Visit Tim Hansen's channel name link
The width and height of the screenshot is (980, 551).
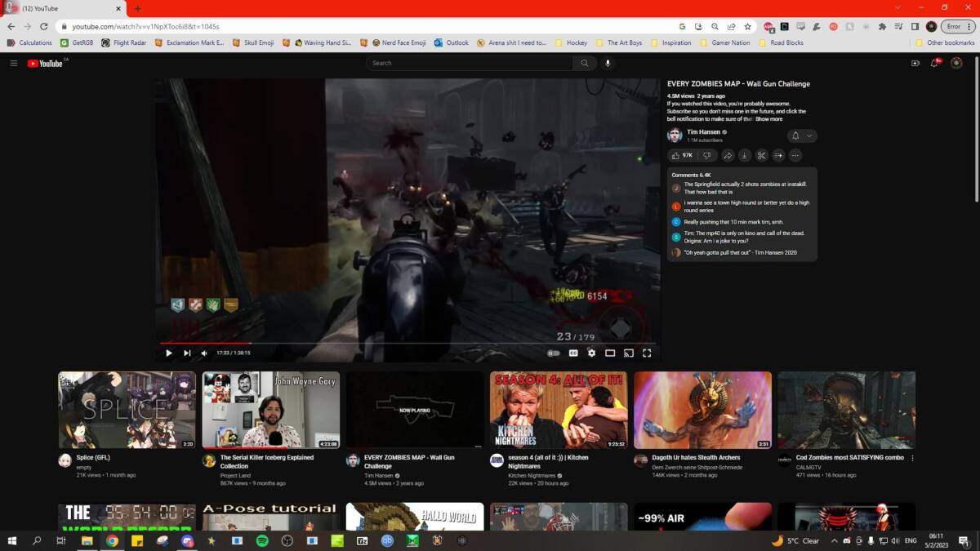point(704,131)
